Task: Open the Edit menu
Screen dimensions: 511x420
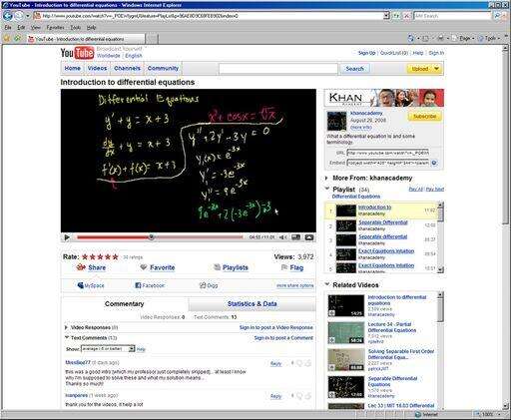Action: click(x=21, y=27)
